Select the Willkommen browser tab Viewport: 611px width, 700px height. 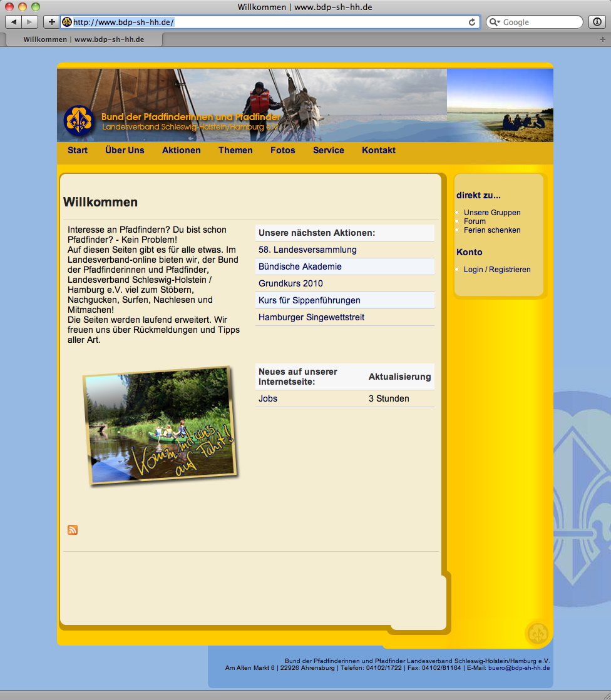pyautogui.click(x=83, y=39)
